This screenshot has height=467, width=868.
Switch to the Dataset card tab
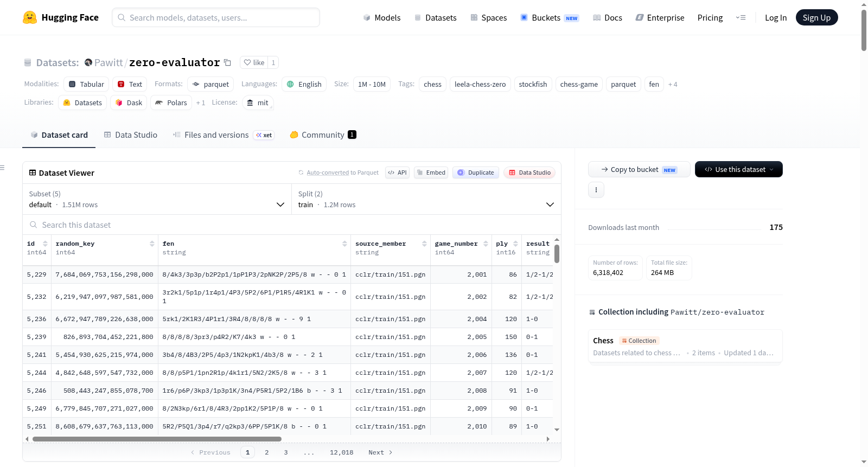[59, 135]
